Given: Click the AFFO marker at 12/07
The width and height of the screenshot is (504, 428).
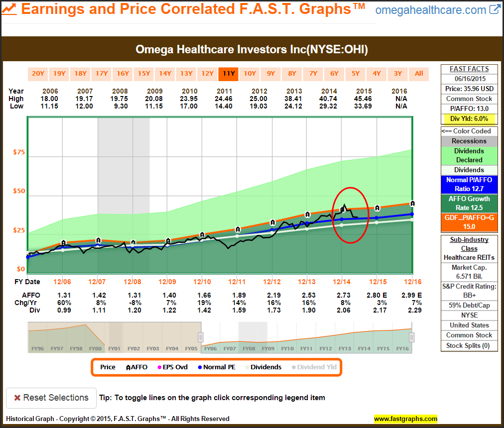Looking at the screenshot, I should [99, 240].
